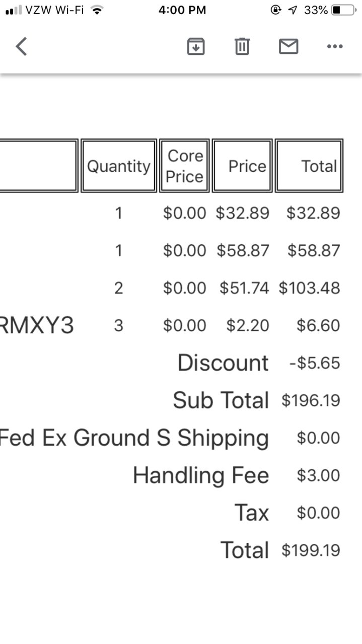The width and height of the screenshot is (362, 644).
Task: Tap the location arrow status icon
Action: coord(293,10)
